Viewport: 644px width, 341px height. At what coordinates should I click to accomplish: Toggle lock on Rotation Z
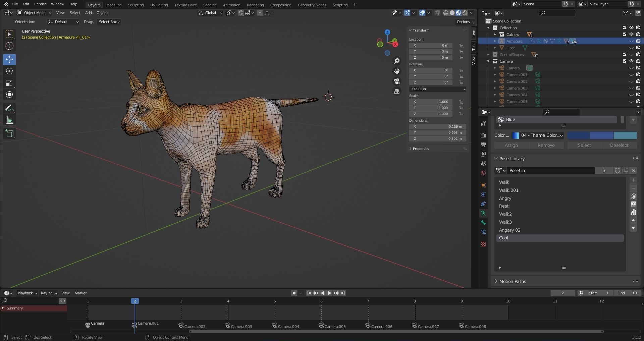461,82
